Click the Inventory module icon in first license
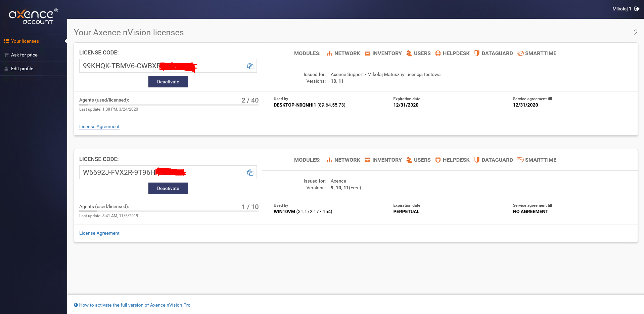The image size is (644, 314). tap(367, 53)
